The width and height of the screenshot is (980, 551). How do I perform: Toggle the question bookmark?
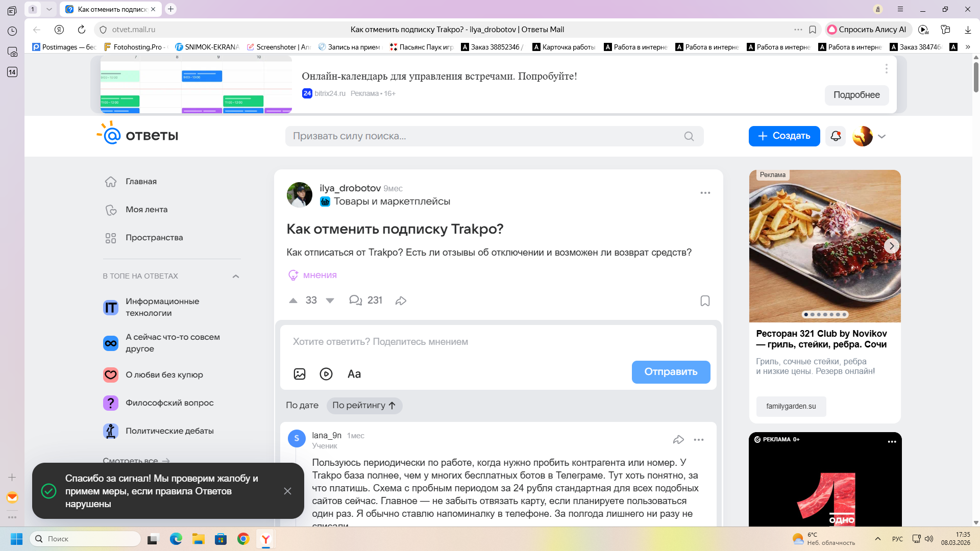coord(705,301)
